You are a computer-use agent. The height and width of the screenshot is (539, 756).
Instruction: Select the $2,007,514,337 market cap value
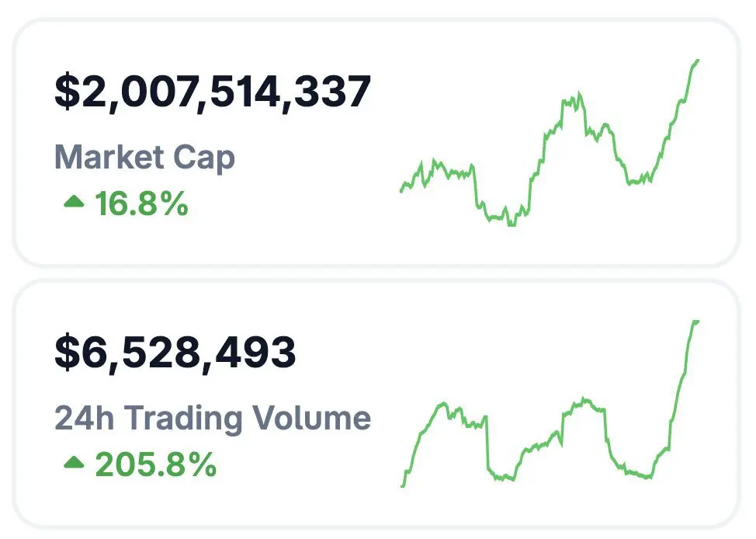point(213,91)
